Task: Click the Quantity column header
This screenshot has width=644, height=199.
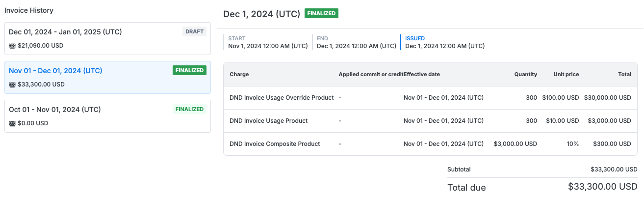Action: click(525, 74)
